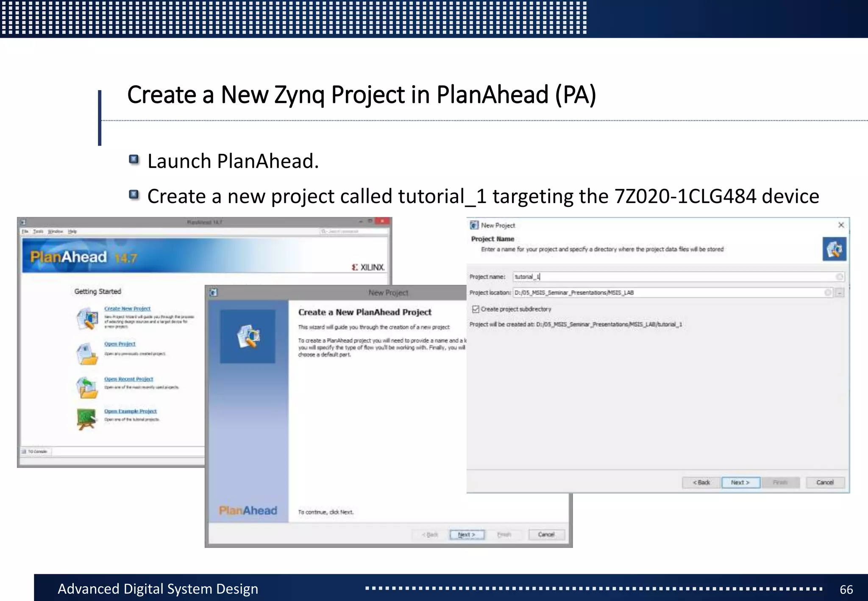Screen dimensions: 868x601
Task: Click Next in the Create a New PlanAhead Project dialog
Action: tap(467, 534)
